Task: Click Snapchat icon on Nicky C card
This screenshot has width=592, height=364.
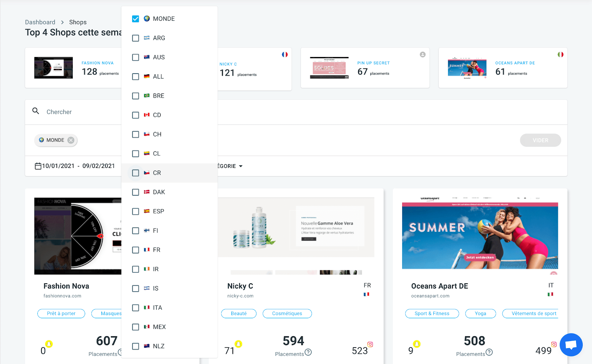Action: [238, 344]
